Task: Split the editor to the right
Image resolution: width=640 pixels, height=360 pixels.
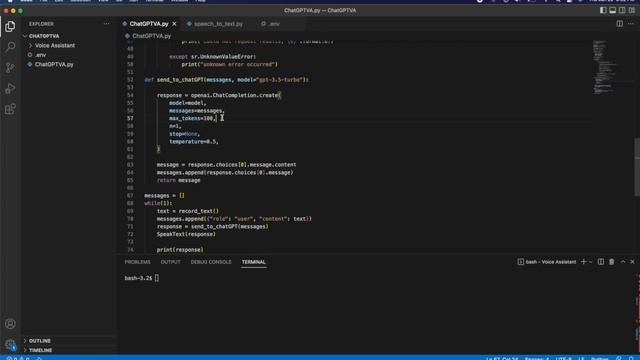Action: point(620,24)
